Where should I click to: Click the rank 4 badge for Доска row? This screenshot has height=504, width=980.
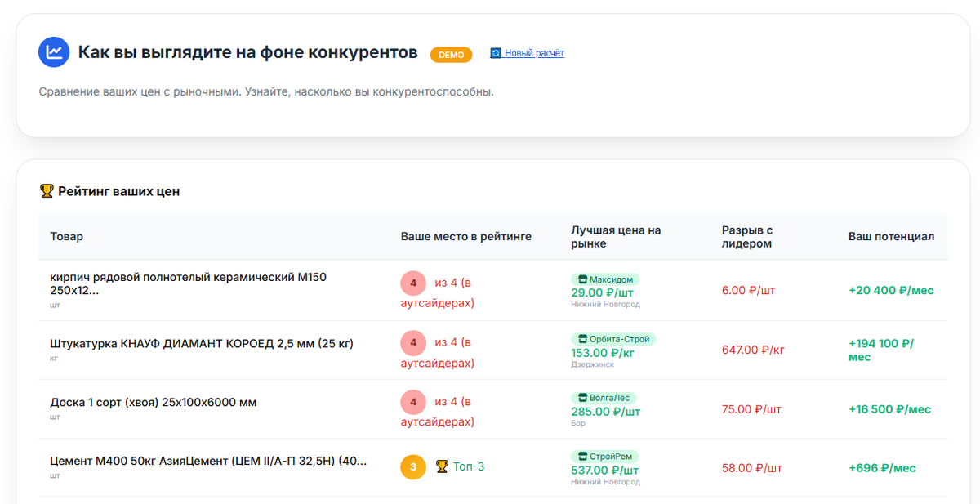[x=413, y=403]
